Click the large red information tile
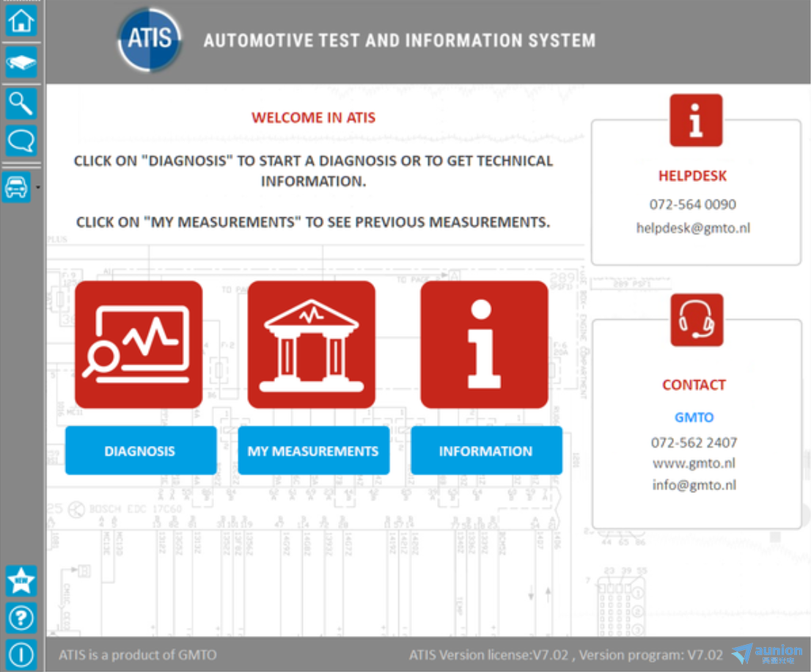Image resolution: width=811 pixels, height=672 pixels. point(484,345)
